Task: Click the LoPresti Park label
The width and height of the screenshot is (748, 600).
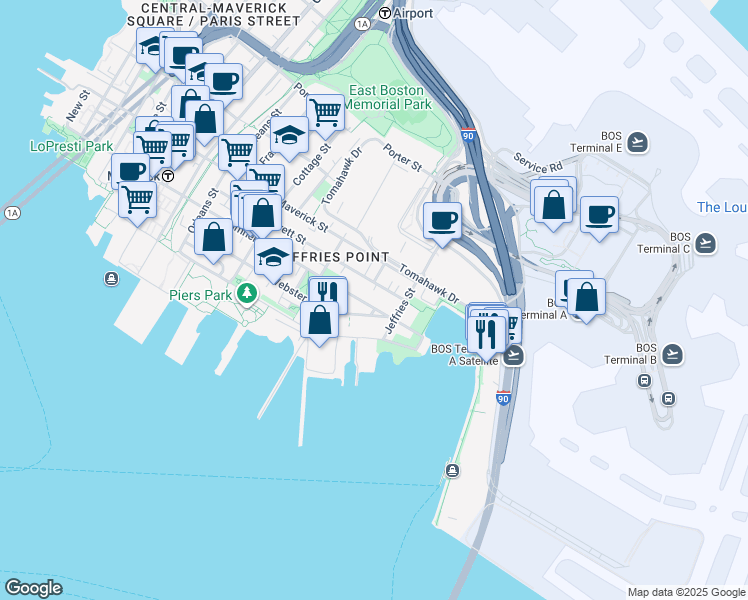Action: tap(72, 146)
